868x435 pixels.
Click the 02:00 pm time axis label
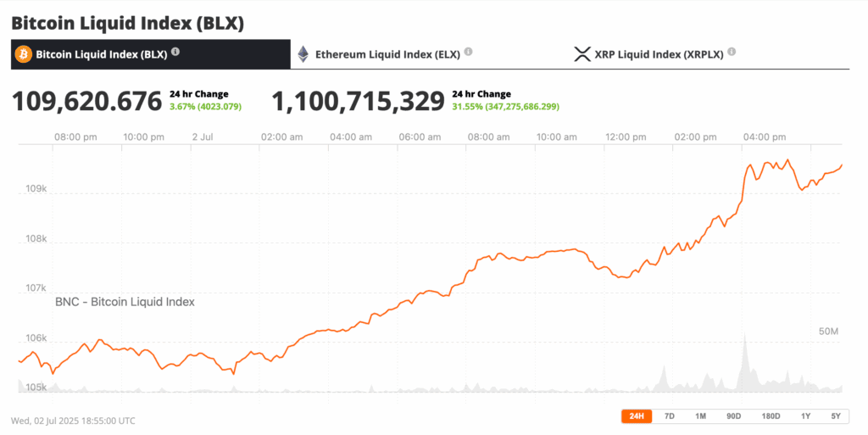[x=695, y=137]
